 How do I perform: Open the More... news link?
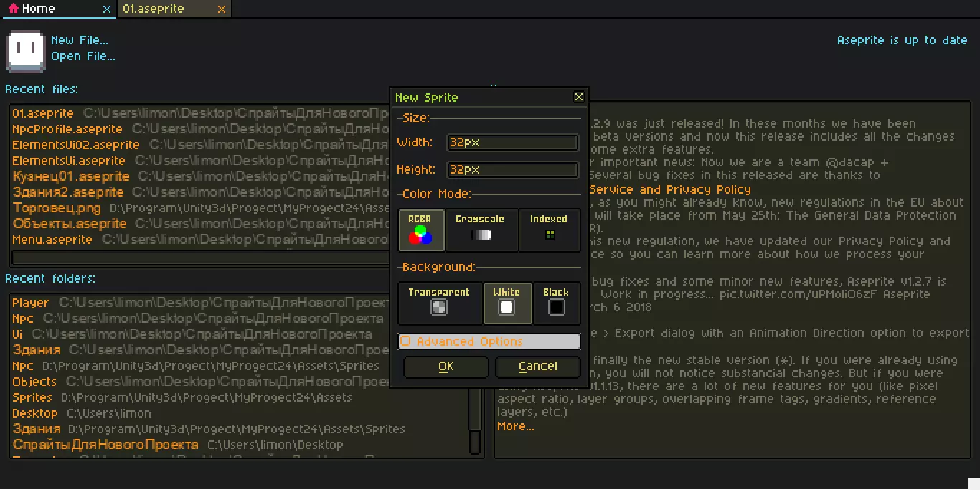pyautogui.click(x=516, y=426)
